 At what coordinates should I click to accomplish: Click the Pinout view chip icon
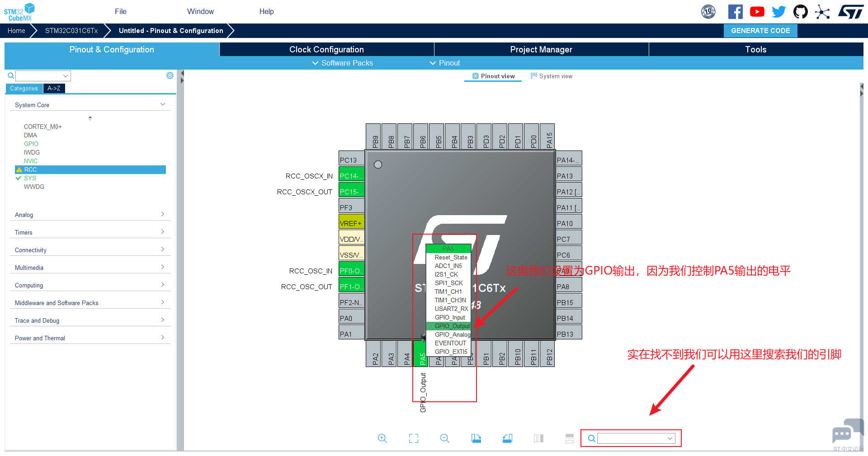coord(476,76)
